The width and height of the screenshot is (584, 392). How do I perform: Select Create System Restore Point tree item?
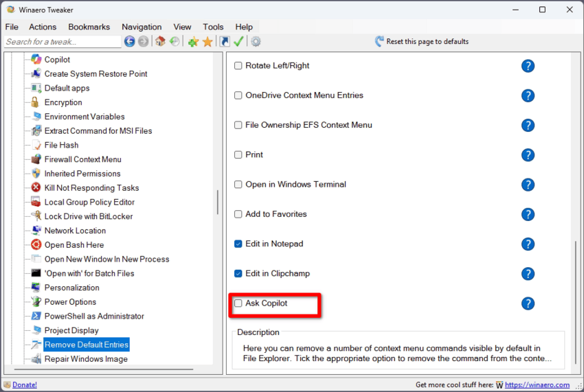click(x=96, y=73)
